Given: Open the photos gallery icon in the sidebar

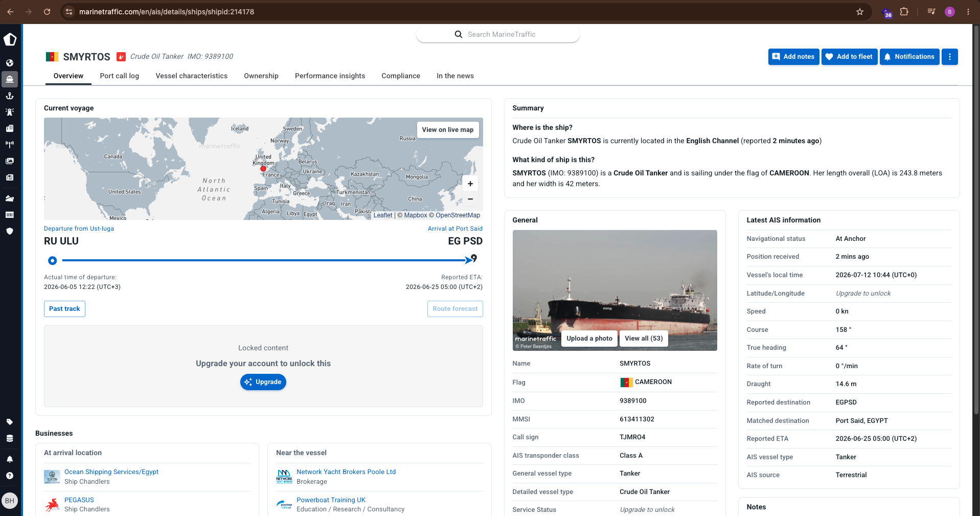Looking at the screenshot, I should pyautogui.click(x=10, y=161).
